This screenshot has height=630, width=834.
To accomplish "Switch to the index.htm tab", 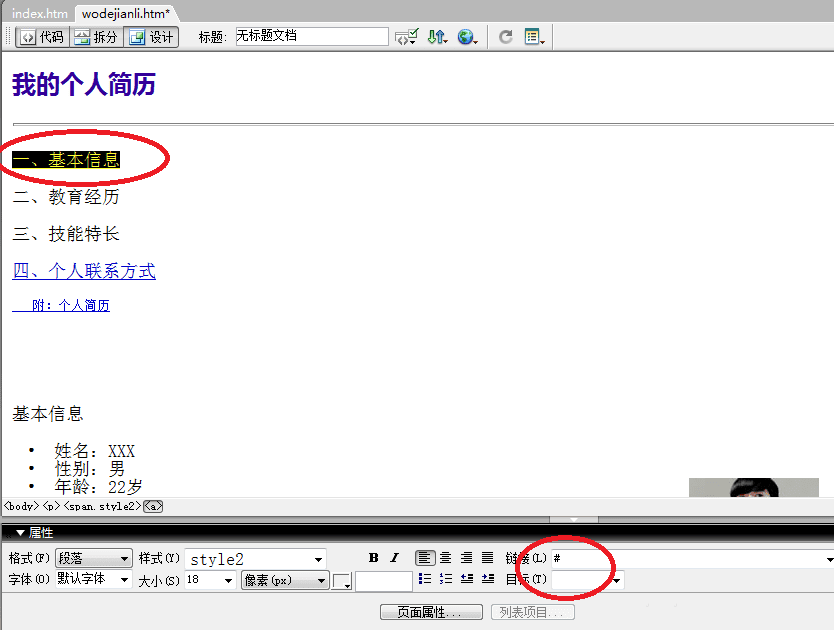I will pos(39,13).
